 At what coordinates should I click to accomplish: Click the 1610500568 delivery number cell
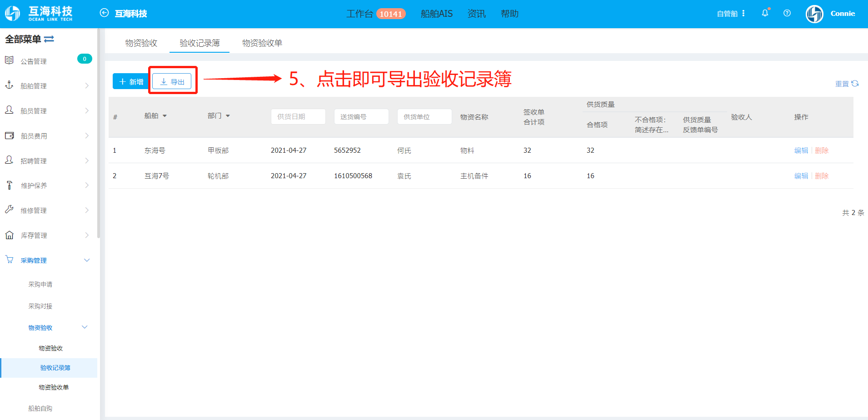(353, 176)
